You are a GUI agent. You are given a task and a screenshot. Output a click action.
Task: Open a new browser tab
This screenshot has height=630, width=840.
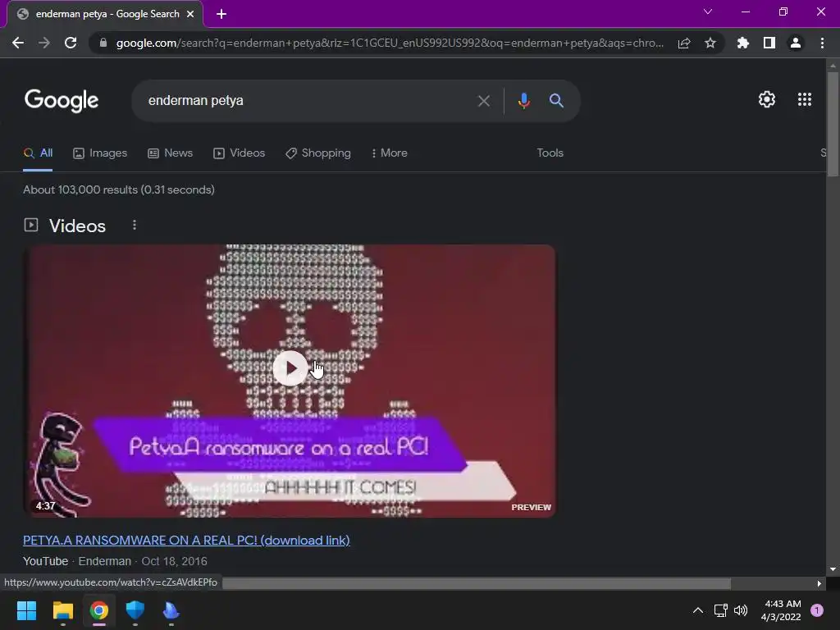pyautogui.click(x=221, y=14)
